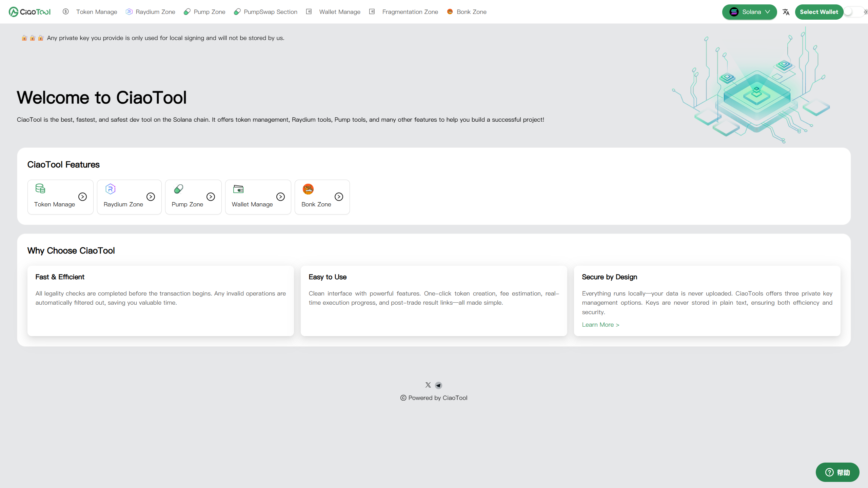Open the Bonk Zone feature card
This screenshot has height=488, width=868.
(x=322, y=197)
